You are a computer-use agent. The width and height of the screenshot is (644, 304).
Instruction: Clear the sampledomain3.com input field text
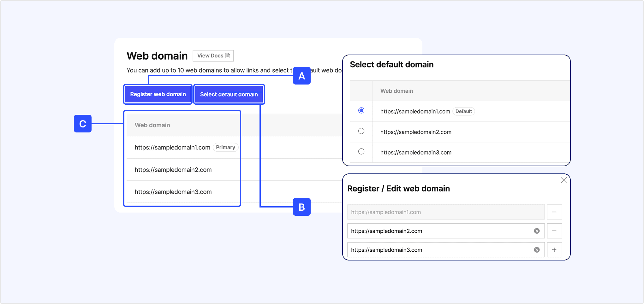click(537, 250)
